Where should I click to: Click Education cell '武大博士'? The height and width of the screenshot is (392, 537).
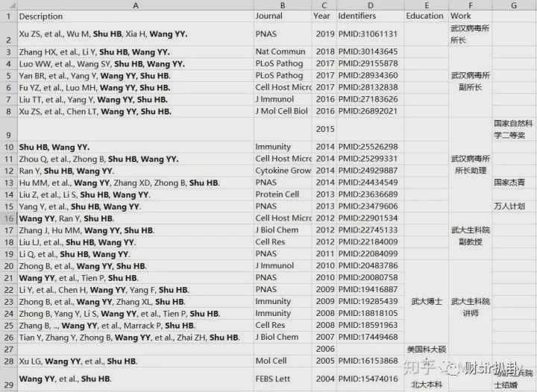[x=427, y=301]
